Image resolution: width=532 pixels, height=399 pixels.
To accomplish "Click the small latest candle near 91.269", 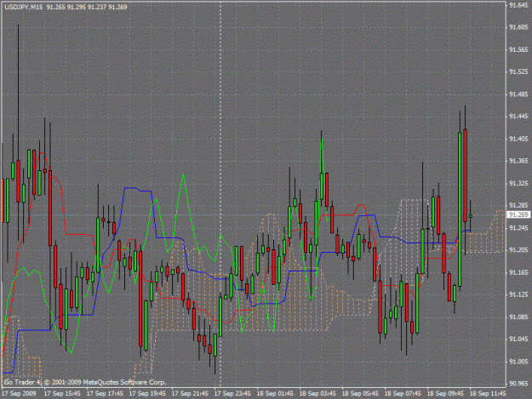I will (471, 216).
